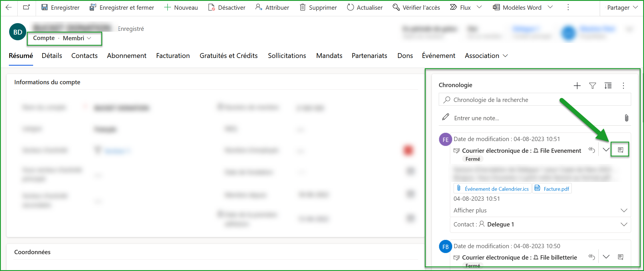Create a new timeline record with the plus icon
Image resolution: width=644 pixels, height=271 pixels.
(577, 85)
